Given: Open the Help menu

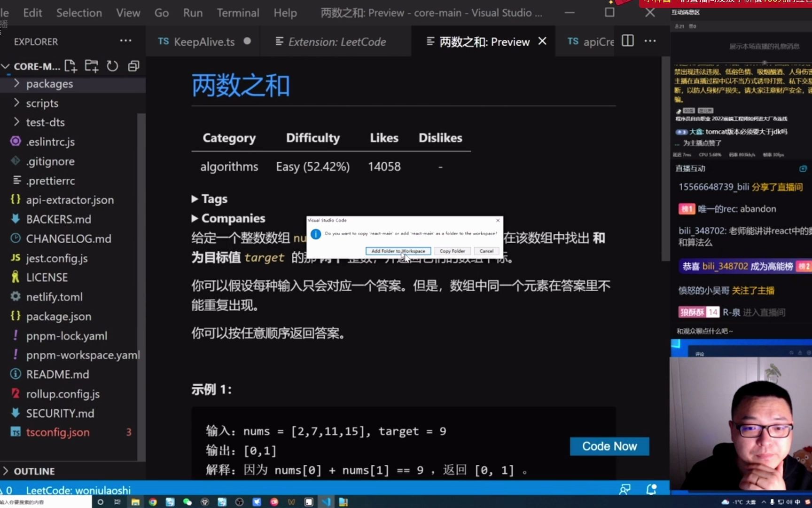Looking at the screenshot, I should point(285,13).
